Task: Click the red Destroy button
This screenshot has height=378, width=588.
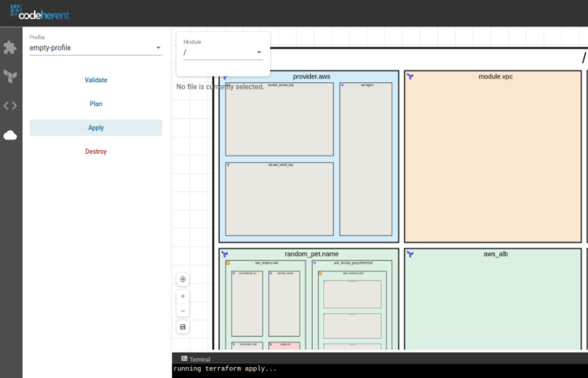Action: (x=95, y=152)
